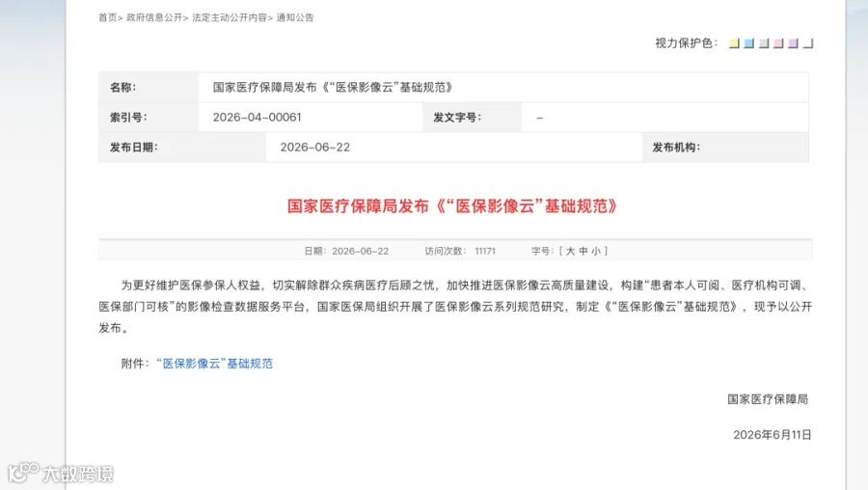Click index number 2026-04-00061

257,118
